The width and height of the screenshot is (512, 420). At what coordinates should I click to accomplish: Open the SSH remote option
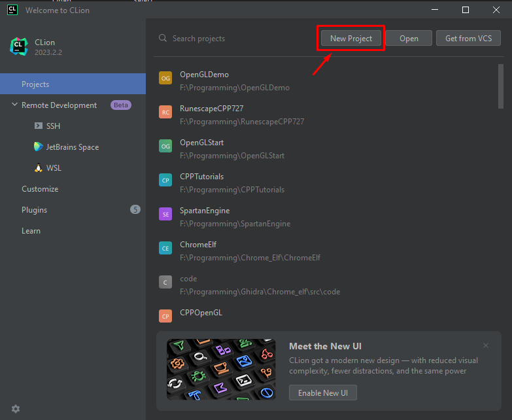coord(53,126)
